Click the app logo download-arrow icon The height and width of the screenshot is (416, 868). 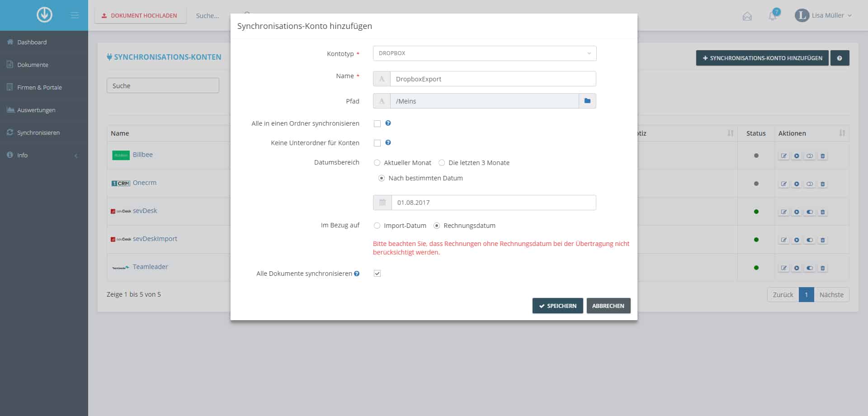(44, 15)
